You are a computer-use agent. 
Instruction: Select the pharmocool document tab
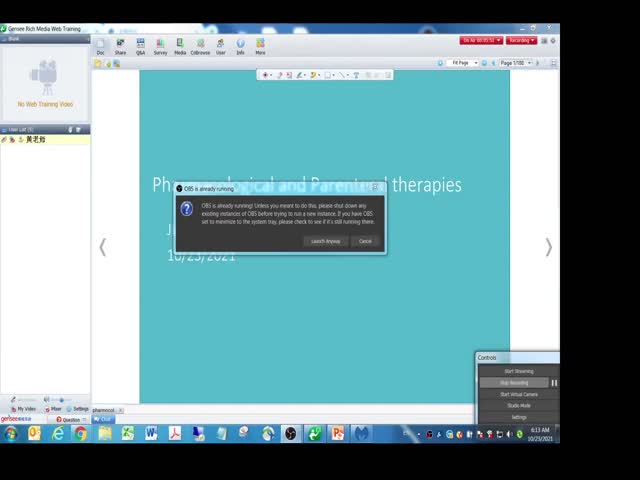tap(104, 410)
